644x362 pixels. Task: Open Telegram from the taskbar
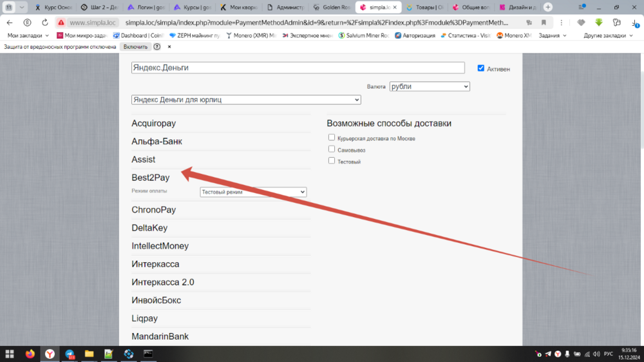pos(70,354)
